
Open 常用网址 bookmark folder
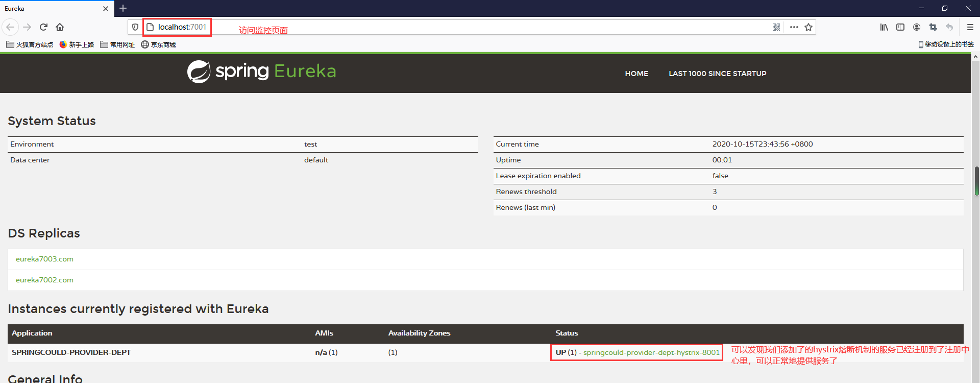pos(117,44)
